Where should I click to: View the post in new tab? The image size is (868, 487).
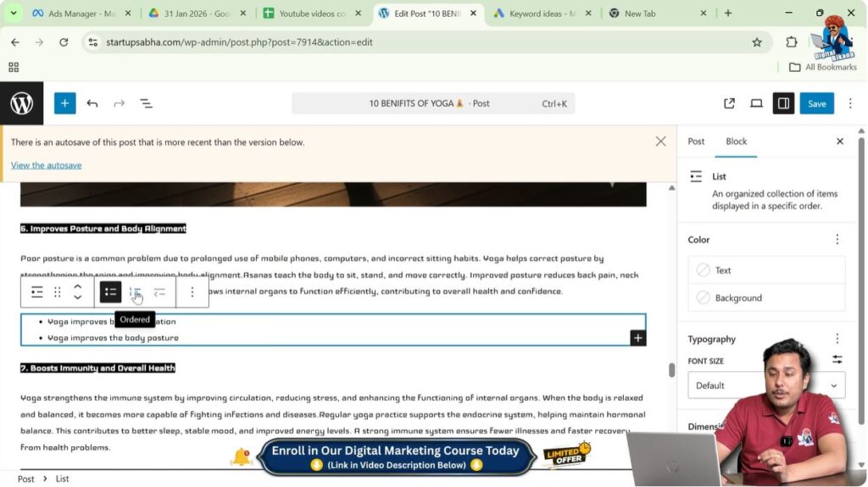[729, 103]
